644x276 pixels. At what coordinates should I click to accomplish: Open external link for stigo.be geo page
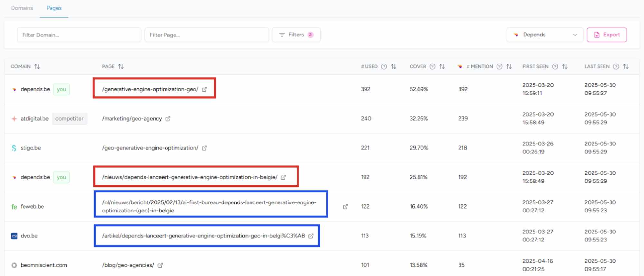[x=204, y=148]
